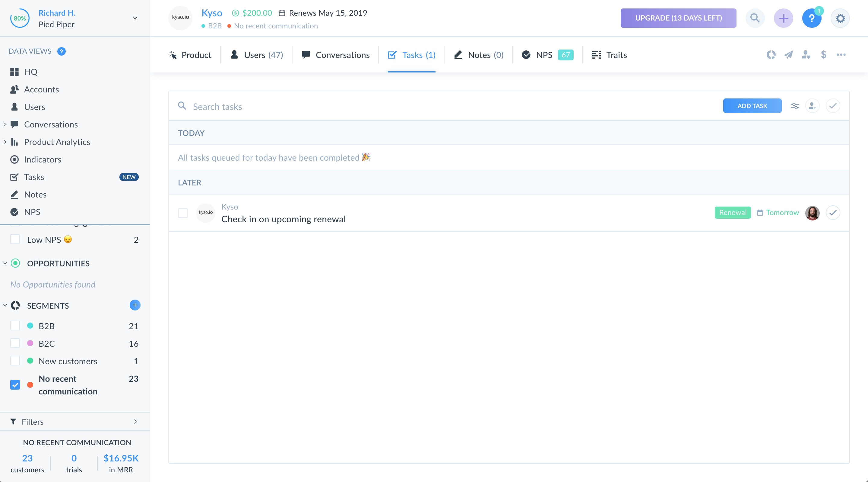Click the ADD TASK button

coord(752,106)
